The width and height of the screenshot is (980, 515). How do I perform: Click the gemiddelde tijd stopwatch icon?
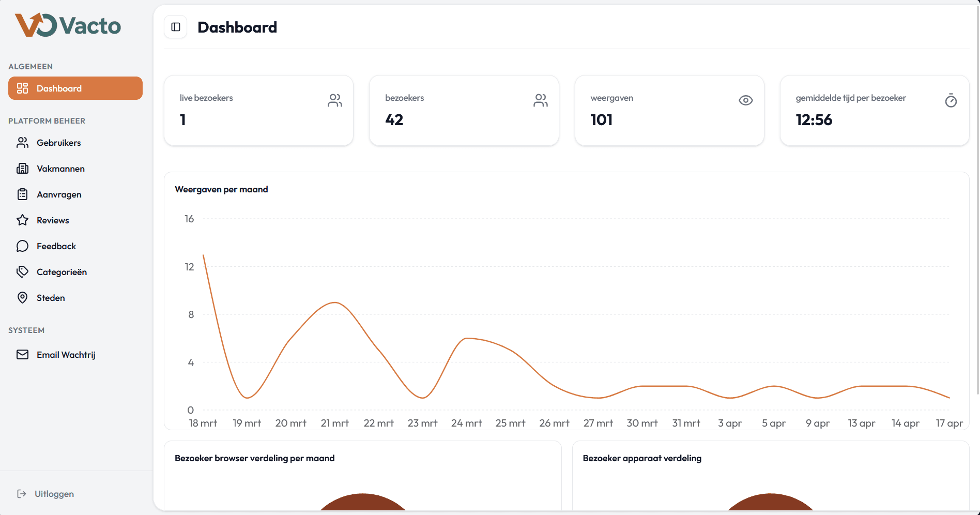coord(951,100)
